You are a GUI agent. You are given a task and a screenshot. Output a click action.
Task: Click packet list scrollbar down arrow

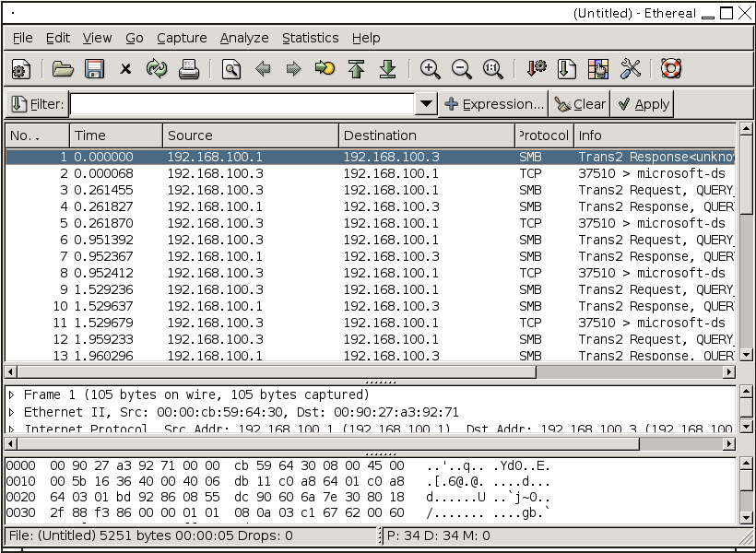[x=746, y=356]
